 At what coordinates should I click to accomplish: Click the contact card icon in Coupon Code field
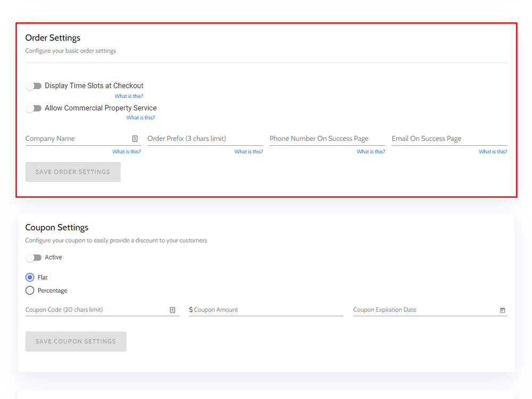tap(172, 310)
